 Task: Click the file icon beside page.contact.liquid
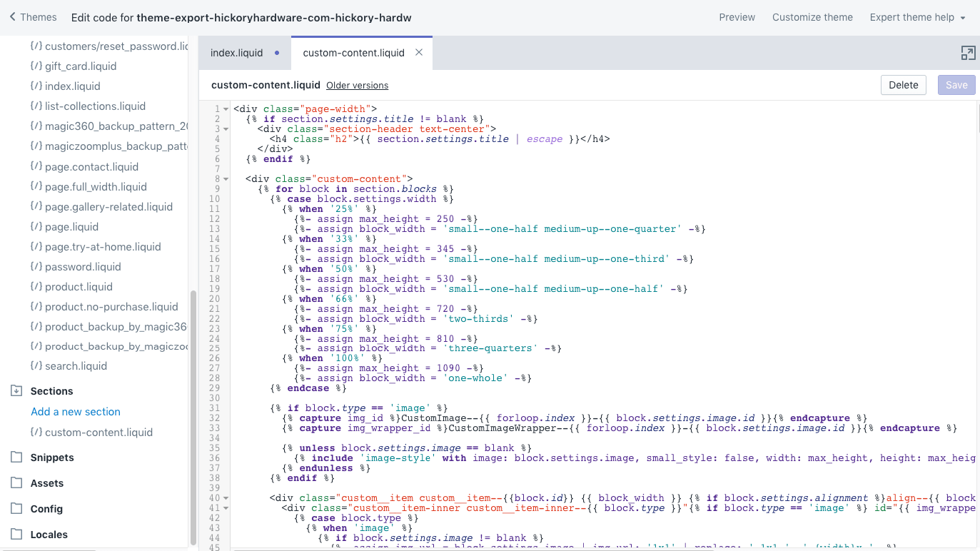(36, 166)
